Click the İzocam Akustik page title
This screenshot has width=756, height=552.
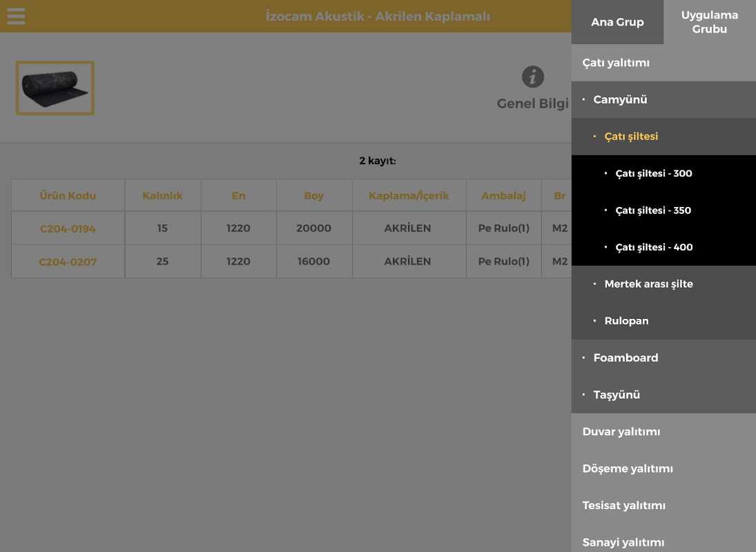pyautogui.click(x=378, y=17)
